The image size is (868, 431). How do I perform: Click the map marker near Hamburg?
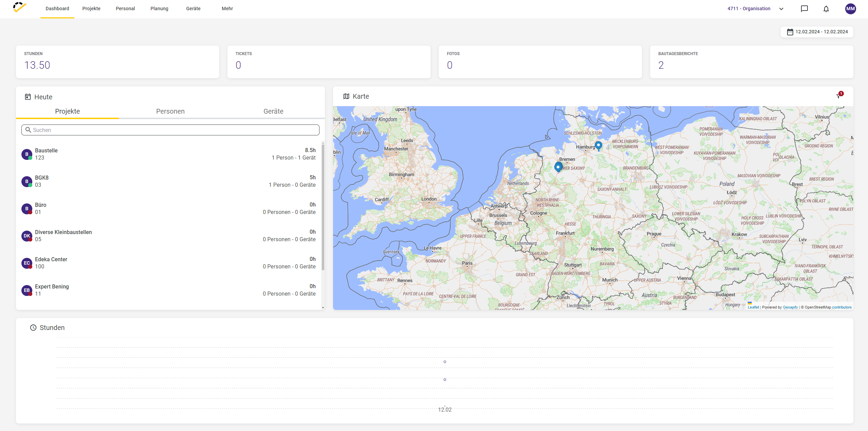(598, 146)
